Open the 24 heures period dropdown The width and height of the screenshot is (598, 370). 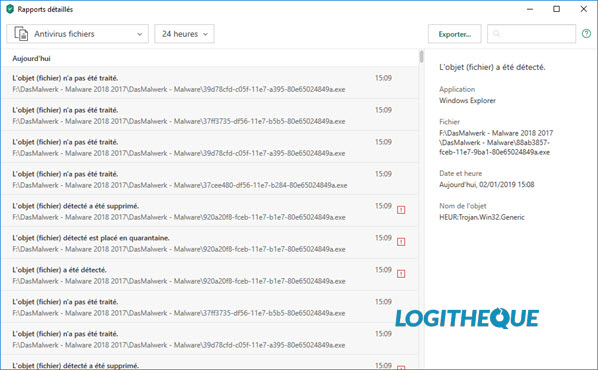coord(184,34)
